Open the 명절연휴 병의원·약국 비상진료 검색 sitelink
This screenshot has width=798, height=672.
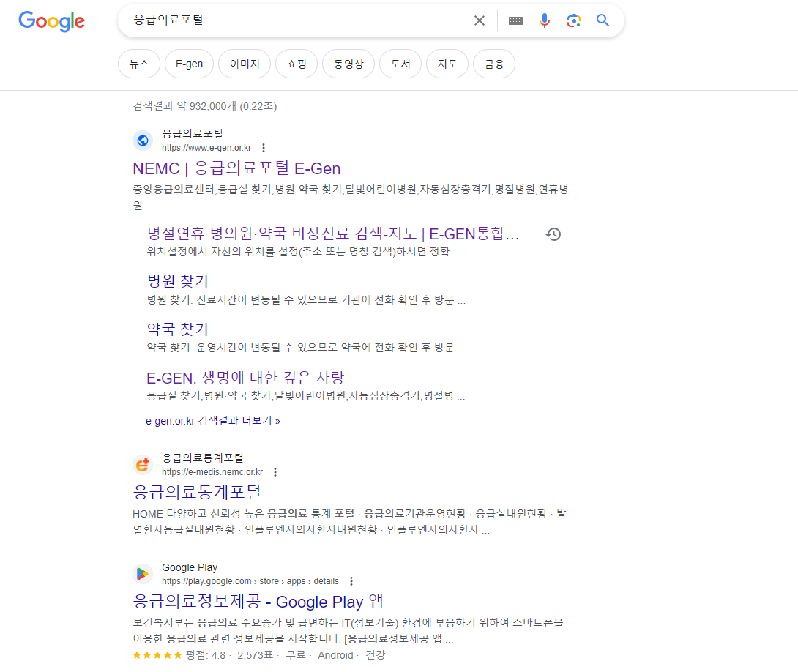333,234
